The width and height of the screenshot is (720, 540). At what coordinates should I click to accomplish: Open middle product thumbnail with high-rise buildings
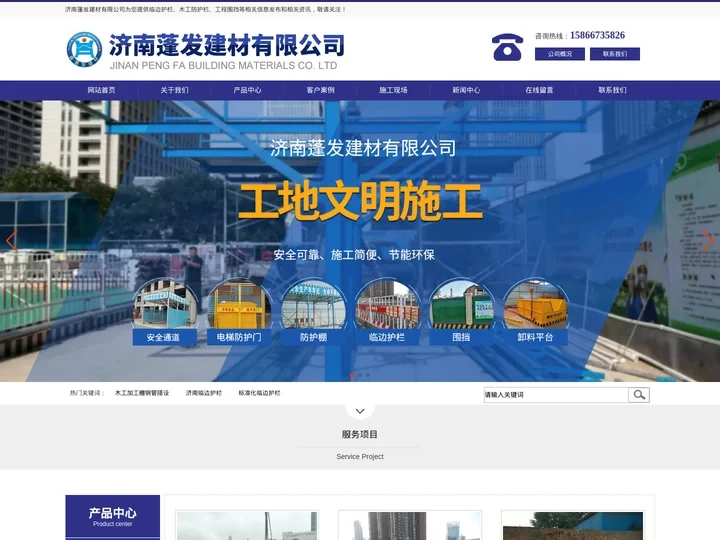pyautogui.click(x=410, y=526)
